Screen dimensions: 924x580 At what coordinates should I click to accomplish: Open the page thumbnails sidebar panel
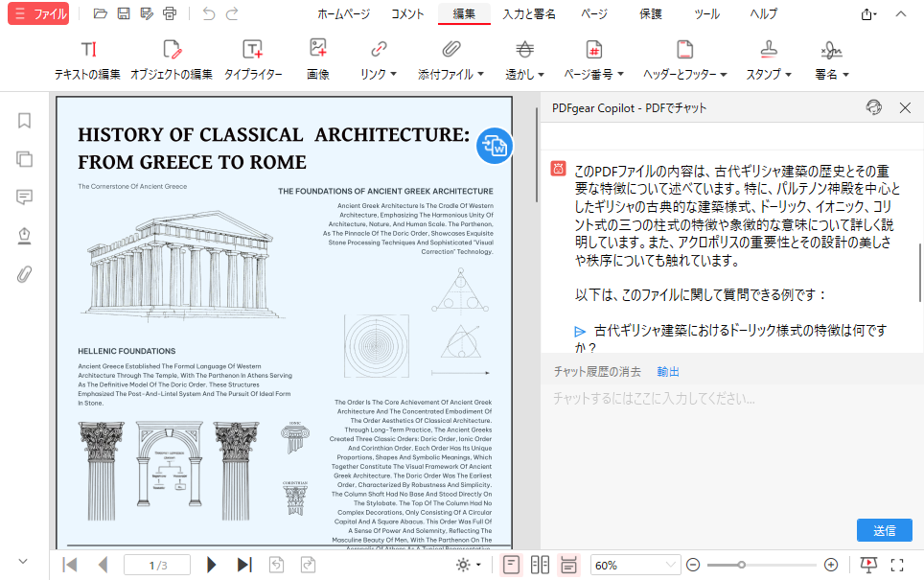click(x=24, y=159)
